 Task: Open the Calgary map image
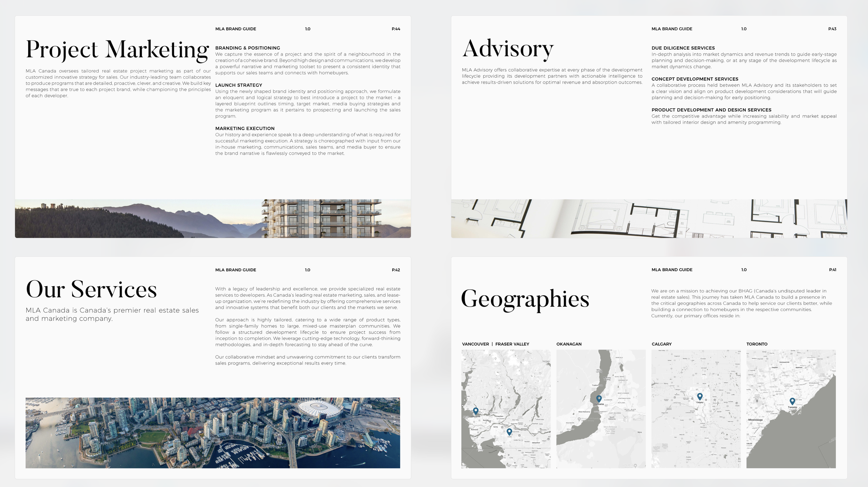pos(696,409)
